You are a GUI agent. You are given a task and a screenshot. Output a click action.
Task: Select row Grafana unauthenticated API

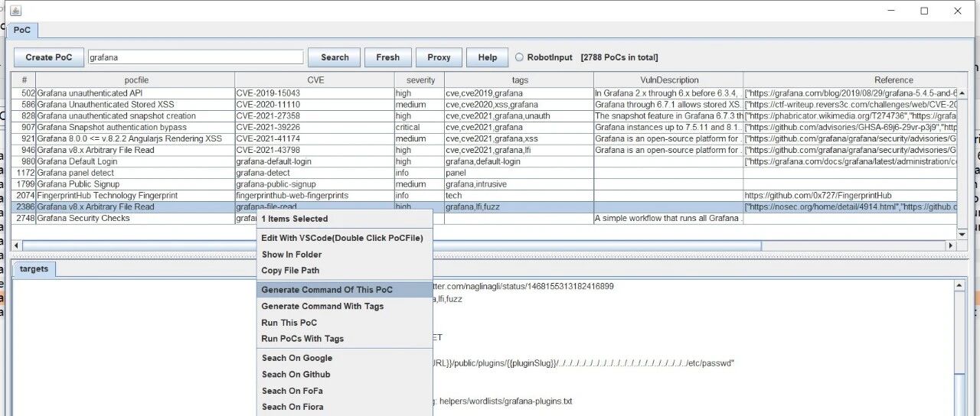tap(484, 93)
